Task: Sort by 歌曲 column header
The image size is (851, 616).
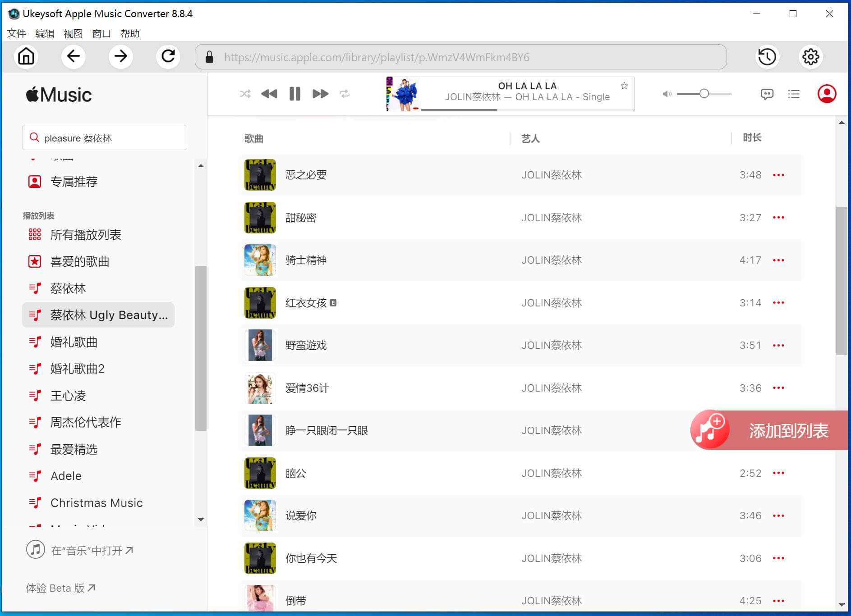Action: (253, 138)
